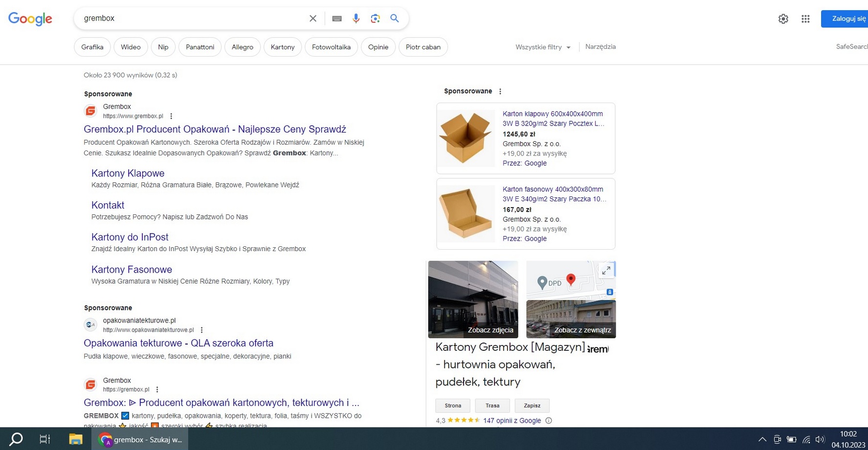Expand the Wszystkie filtry dropdown
Image resolution: width=868 pixels, height=450 pixels.
543,47
